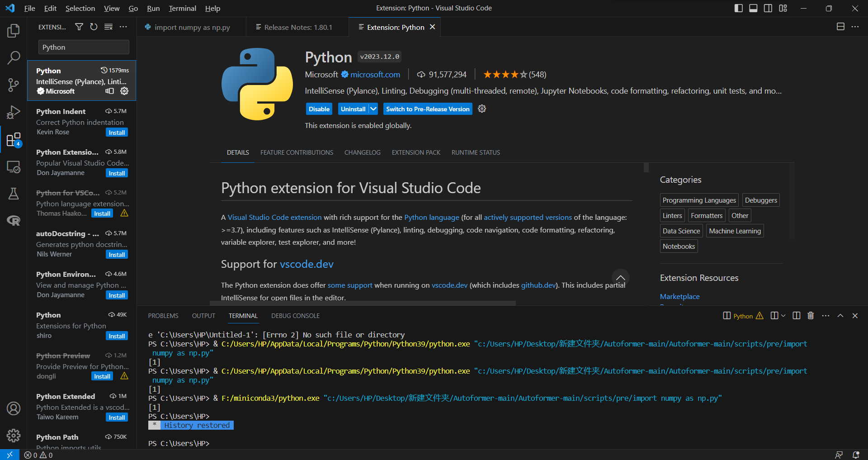Open the Explorer view in activity bar
868x460 pixels.
pyautogui.click(x=14, y=31)
